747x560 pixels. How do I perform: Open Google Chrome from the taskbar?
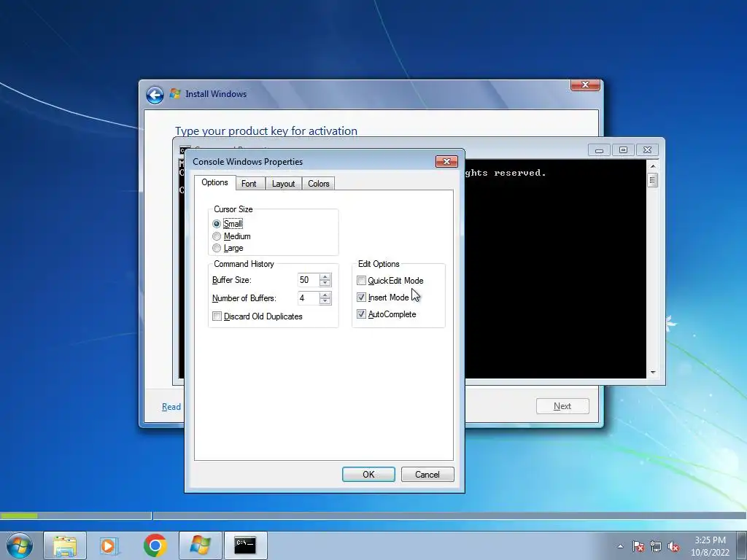click(155, 545)
